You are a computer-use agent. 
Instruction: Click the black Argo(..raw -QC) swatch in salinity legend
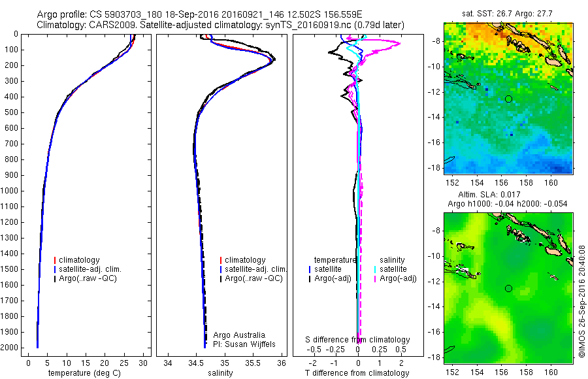pos(221,279)
